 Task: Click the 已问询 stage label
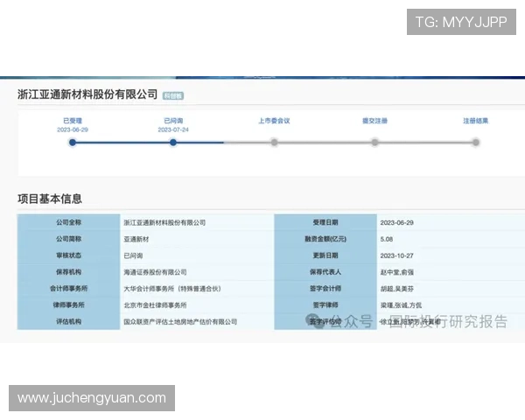[x=173, y=121]
